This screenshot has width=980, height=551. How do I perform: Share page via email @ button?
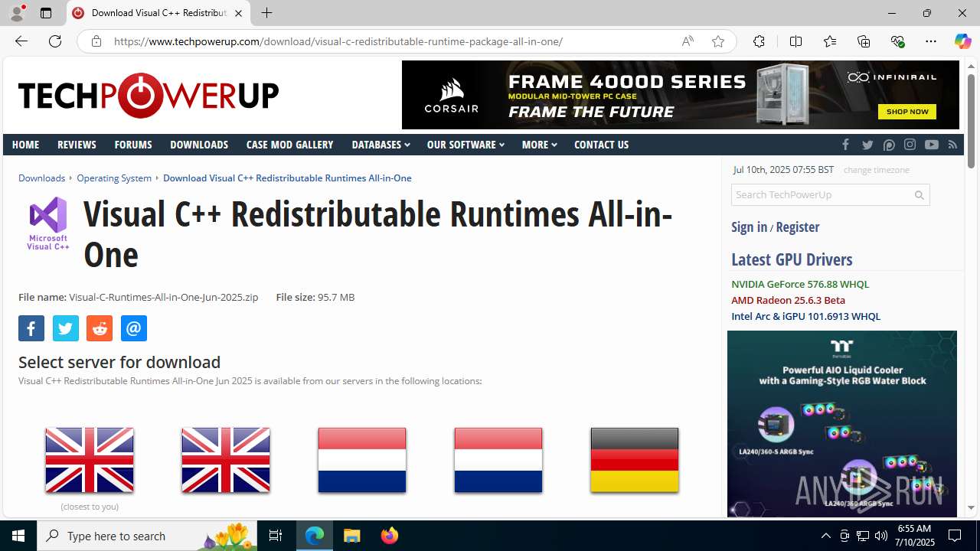tap(133, 328)
